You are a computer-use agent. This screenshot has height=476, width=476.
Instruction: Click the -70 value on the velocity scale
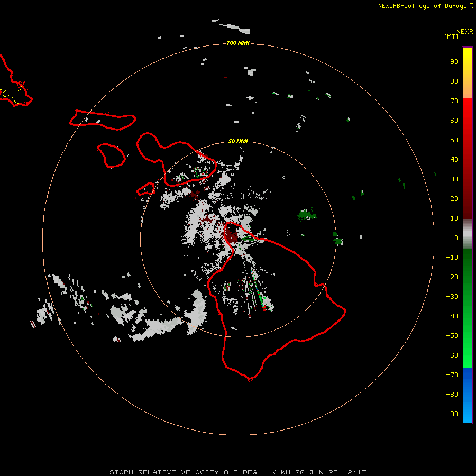point(452,375)
